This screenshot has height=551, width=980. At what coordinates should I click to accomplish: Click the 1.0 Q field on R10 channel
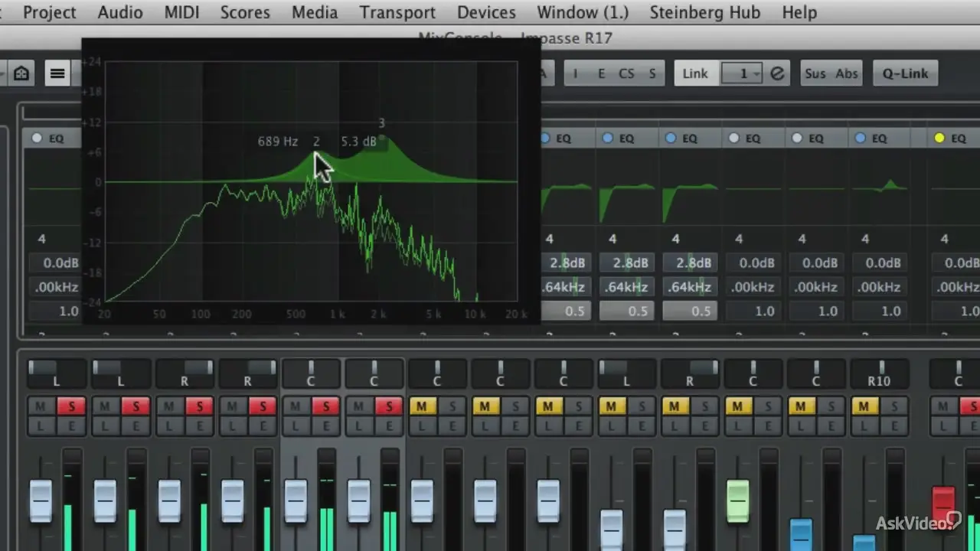click(x=880, y=311)
